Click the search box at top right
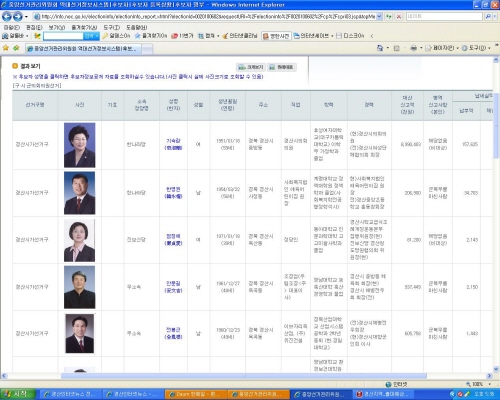This screenshot has width=500, height=400. 444,16
